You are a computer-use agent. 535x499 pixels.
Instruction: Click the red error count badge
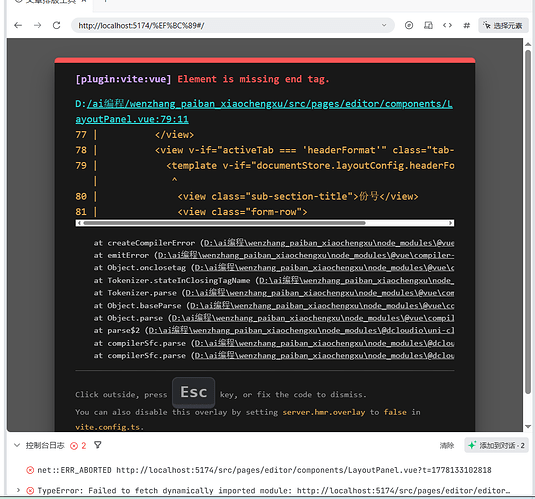(78, 445)
